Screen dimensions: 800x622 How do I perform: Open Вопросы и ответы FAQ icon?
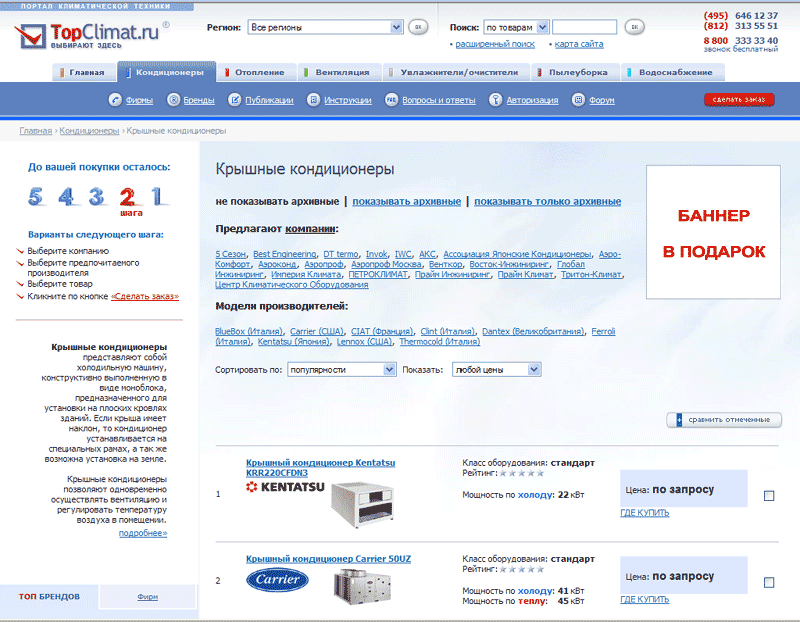pos(391,100)
